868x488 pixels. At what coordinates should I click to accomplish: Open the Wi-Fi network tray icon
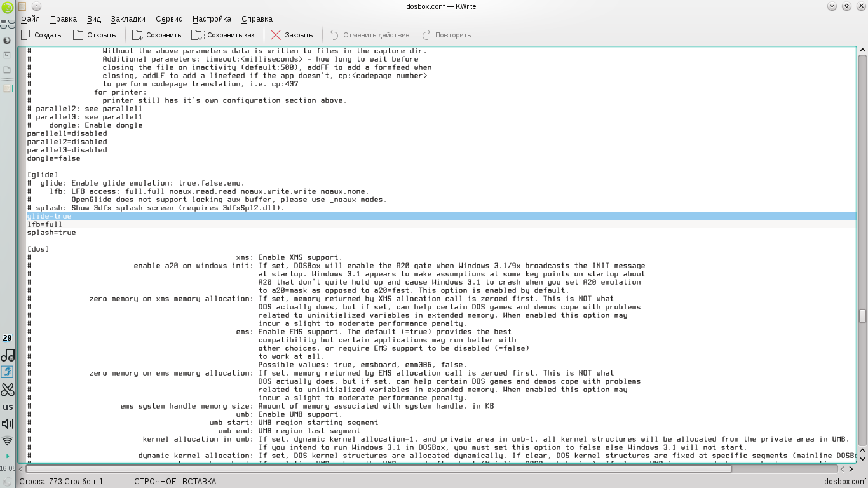click(8, 441)
